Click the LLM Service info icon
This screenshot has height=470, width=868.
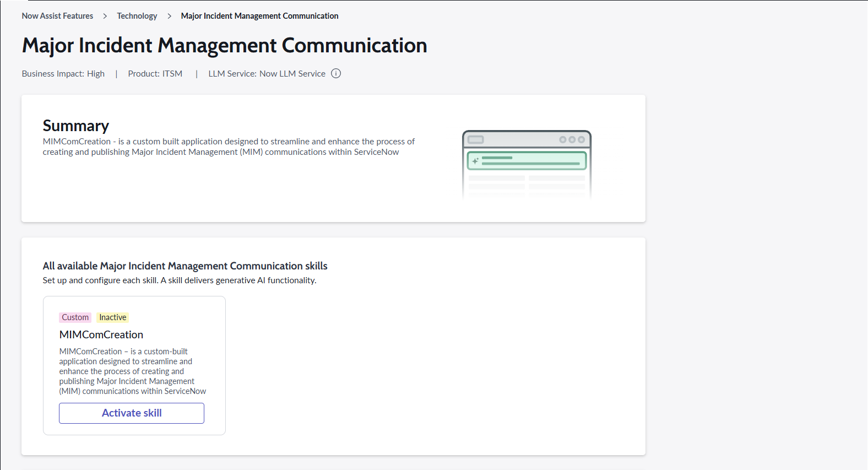point(336,73)
